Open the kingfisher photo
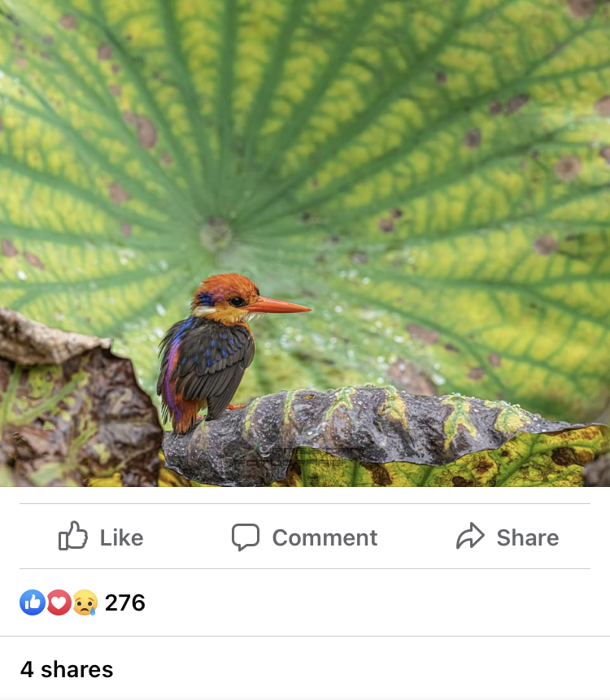Image resolution: width=610 pixels, height=700 pixels. tap(305, 243)
